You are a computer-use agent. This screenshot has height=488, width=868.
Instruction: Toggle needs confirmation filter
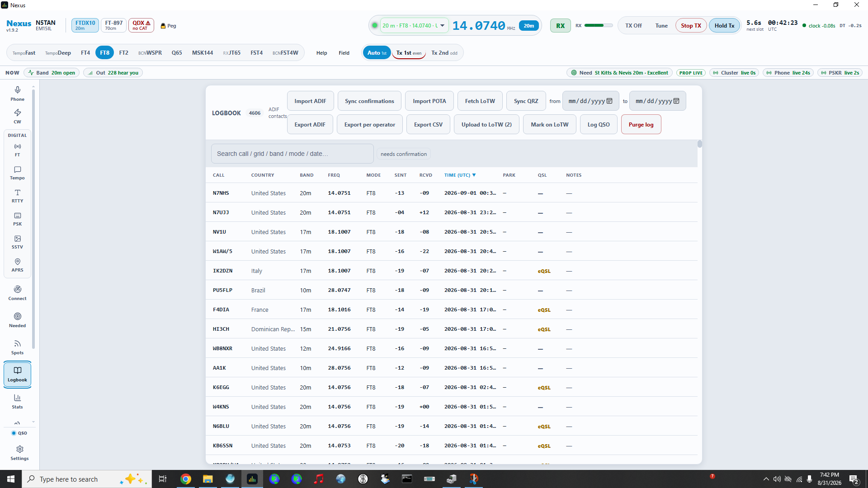click(x=403, y=154)
